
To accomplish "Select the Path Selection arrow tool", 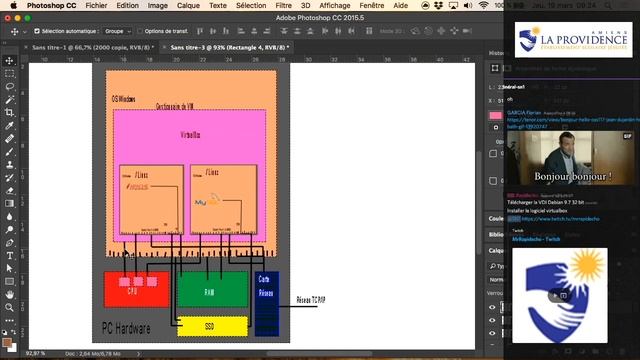I will 9,268.
